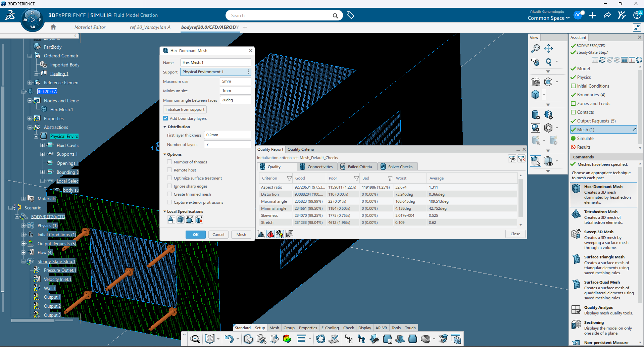This screenshot has width=644, height=347.
Task: Collapse the Distribution section
Action: point(165,127)
